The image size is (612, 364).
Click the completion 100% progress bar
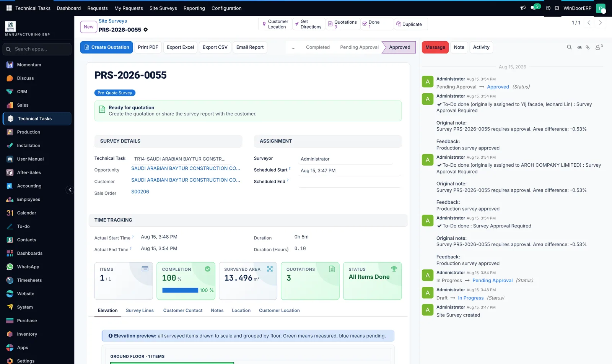(180, 291)
